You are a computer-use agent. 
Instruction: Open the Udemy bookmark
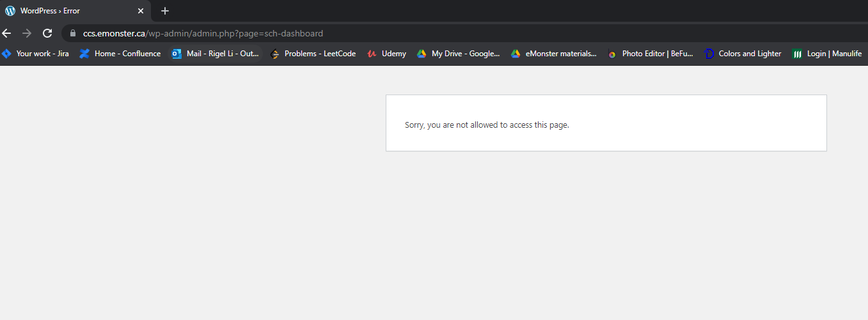pyautogui.click(x=387, y=54)
